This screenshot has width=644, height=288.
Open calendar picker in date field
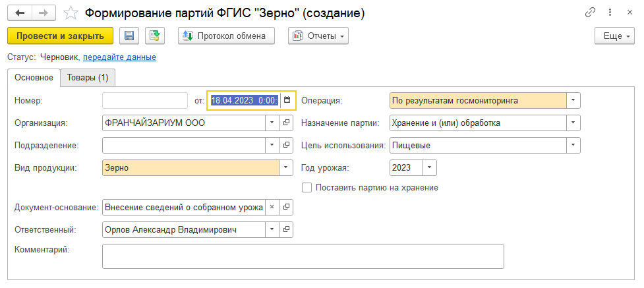287,100
